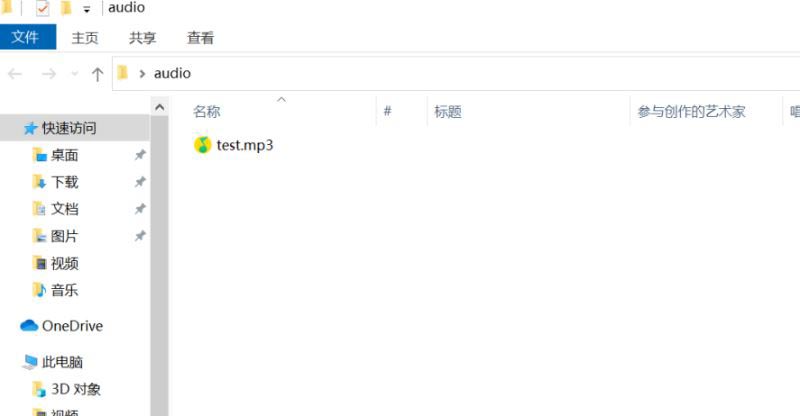Switch to the 查看 ribbon tab
This screenshot has height=416, width=800.
point(201,38)
